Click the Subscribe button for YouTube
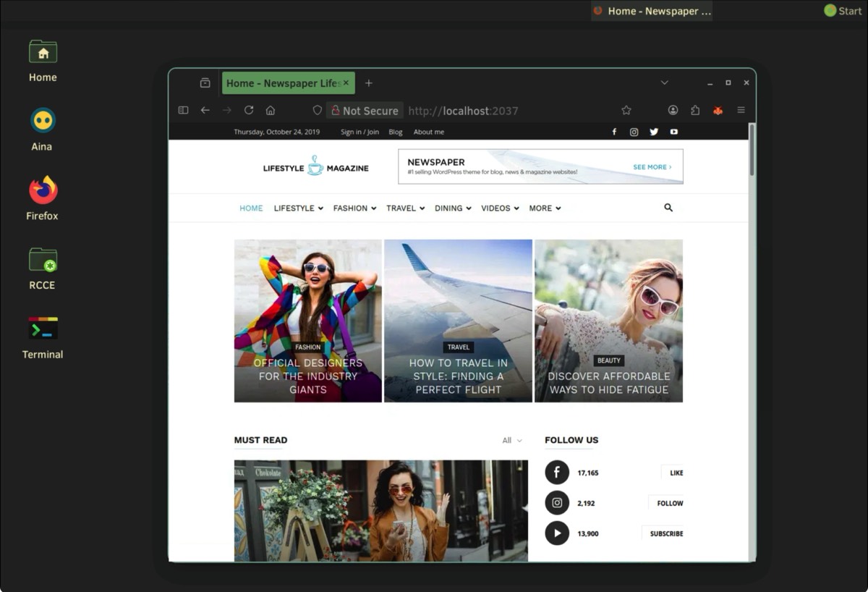Image resolution: width=868 pixels, height=592 pixels. pos(665,533)
